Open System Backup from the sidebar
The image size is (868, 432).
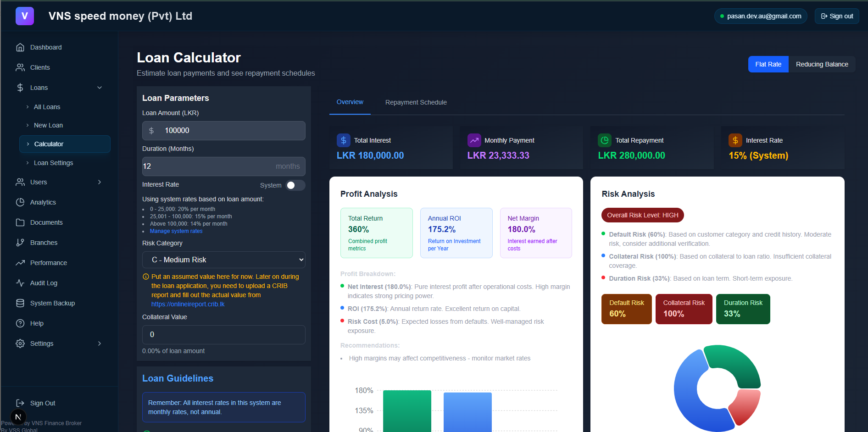60,303
